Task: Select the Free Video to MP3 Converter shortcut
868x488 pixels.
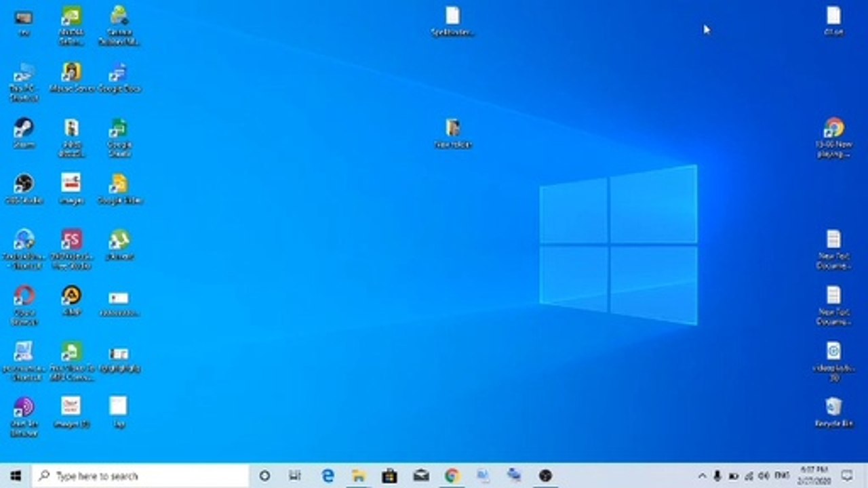Action: (x=71, y=361)
